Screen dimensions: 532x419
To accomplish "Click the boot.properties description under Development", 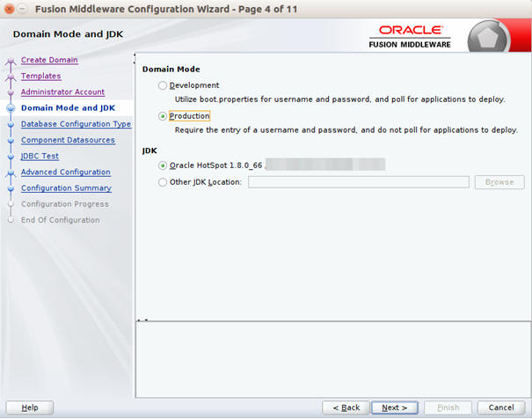I will click(340, 99).
